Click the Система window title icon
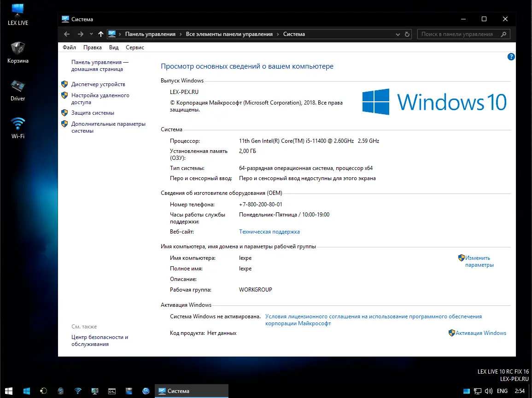Screen dimensions: 532x398 [x=65, y=19]
